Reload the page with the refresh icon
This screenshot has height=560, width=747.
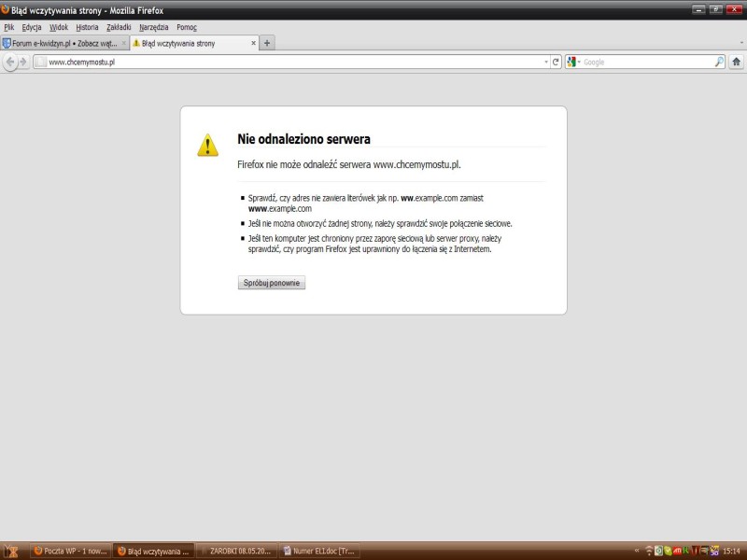coord(556,62)
